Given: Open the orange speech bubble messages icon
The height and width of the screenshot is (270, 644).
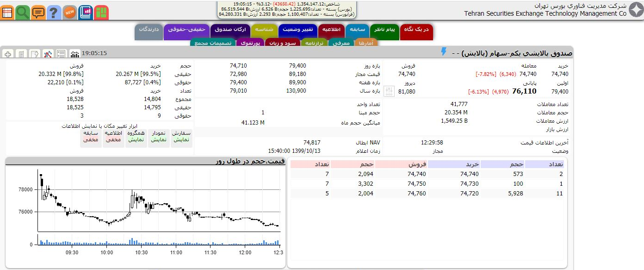Looking at the screenshot, I should [x=38, y=13].
